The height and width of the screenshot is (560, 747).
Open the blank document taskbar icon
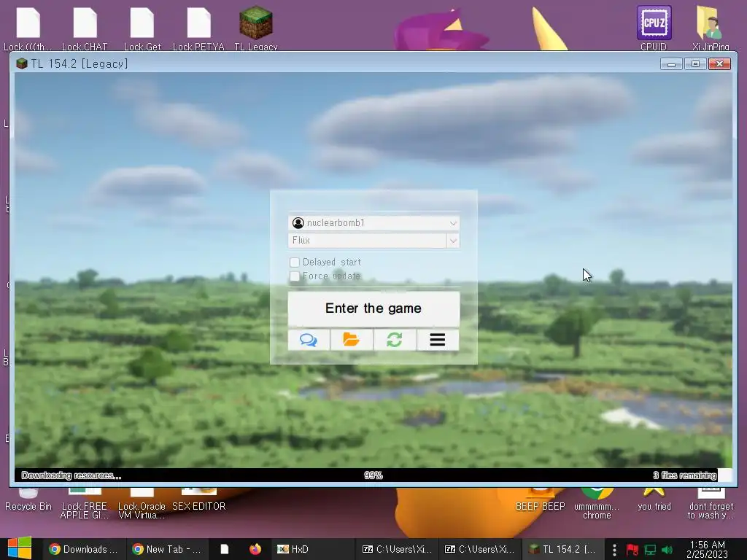click(225, 549)
